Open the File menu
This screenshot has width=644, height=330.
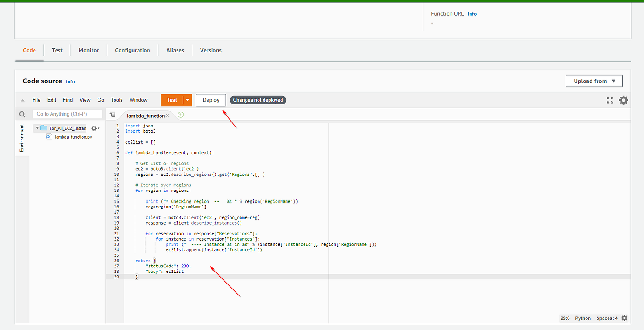click(x=36, y=100)
